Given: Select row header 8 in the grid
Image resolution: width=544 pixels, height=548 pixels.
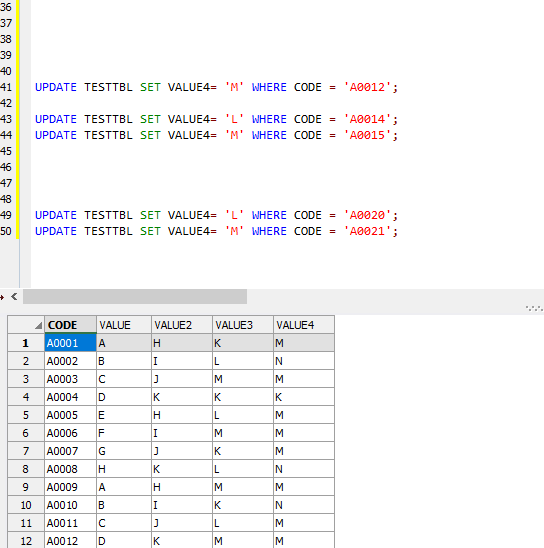Looking at the screenshot, I should click(26, 469).
